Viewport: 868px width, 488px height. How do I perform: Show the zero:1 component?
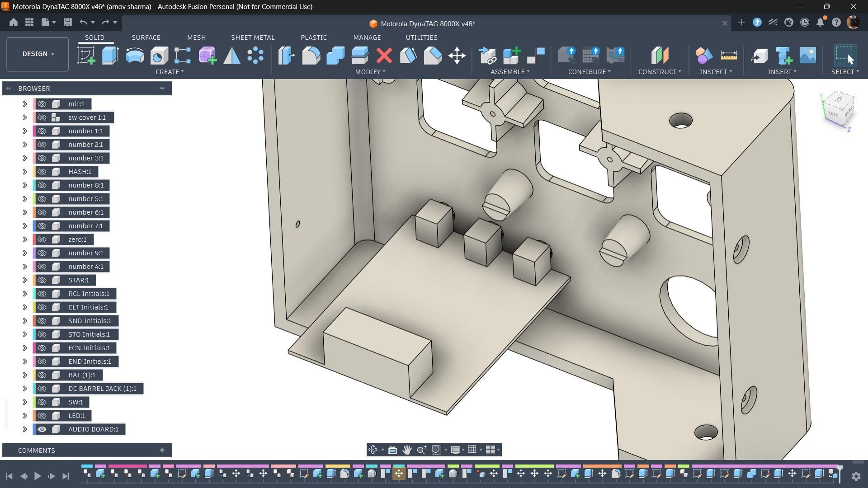(42, 239)
